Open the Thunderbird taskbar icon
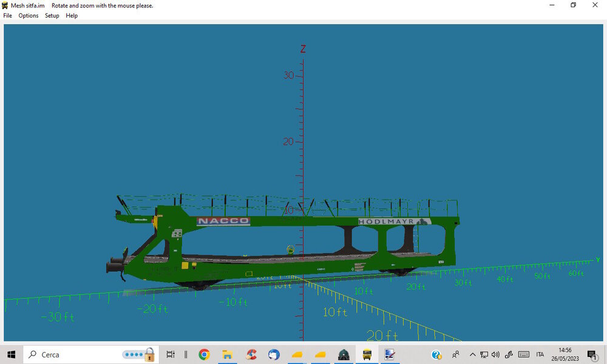The width and height of the screenshot is (607, 364). [274, 354]
